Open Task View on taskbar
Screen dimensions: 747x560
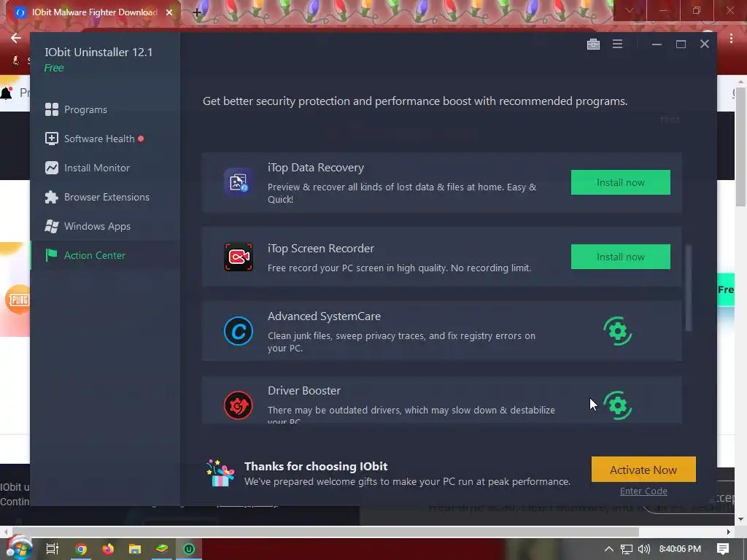pos(53,549)
